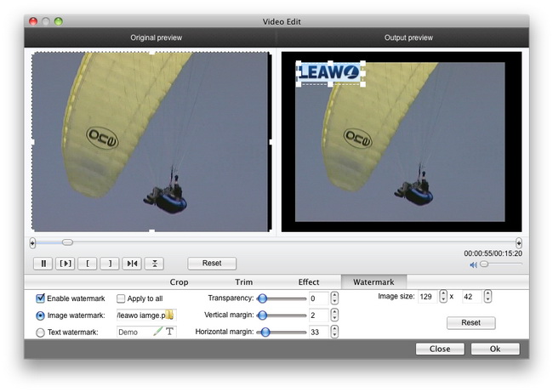Click the trim end marker on timeline
553x392 pixels.
518,243
